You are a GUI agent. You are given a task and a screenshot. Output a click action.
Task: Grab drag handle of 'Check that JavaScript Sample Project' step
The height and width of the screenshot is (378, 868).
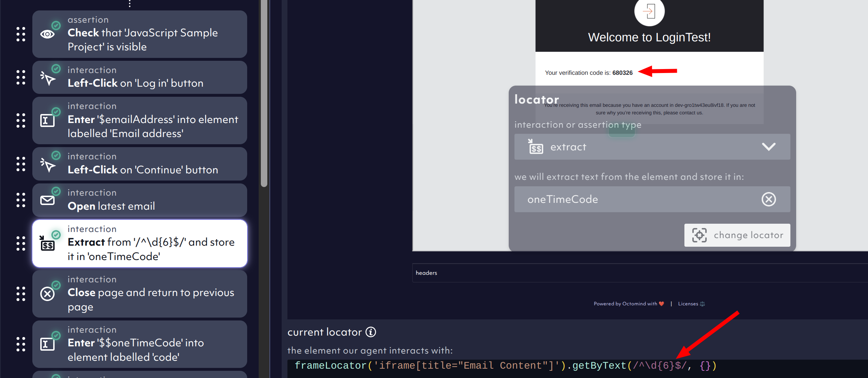click(x=21, y=34)
